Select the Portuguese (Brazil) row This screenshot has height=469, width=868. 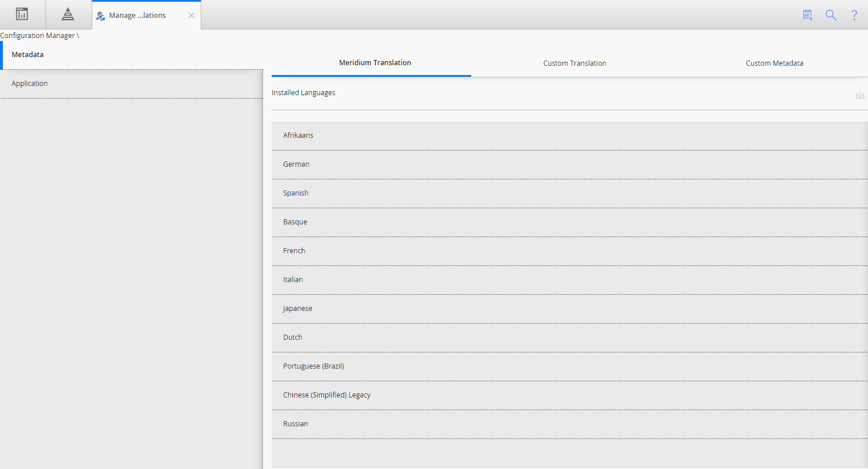pos(570,366)
